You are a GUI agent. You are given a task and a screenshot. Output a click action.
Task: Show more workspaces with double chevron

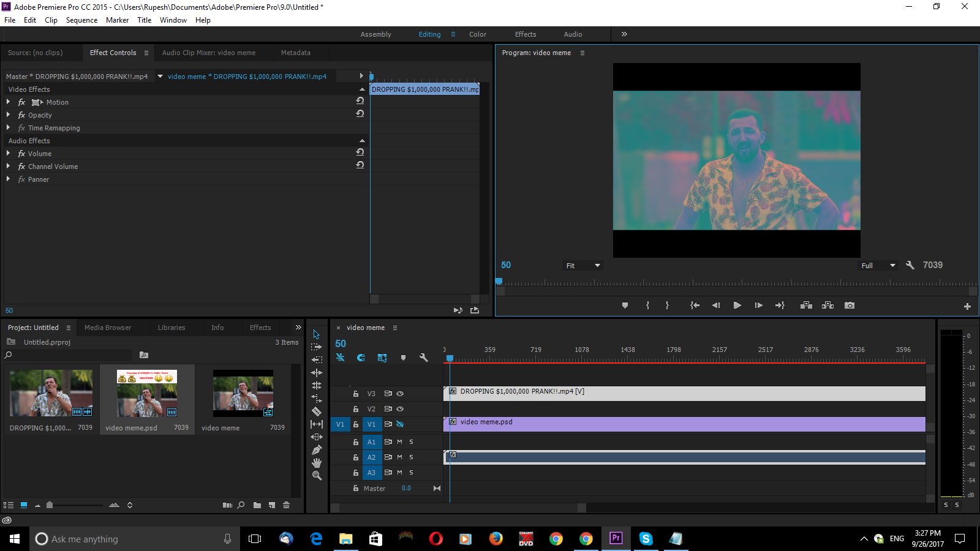click(x=624, y=34)
